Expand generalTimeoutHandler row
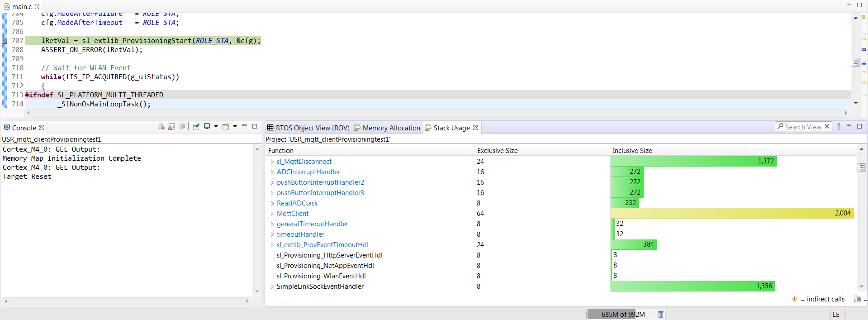The width and height of the screenshot is (868, 320). [x=272, y=224]
